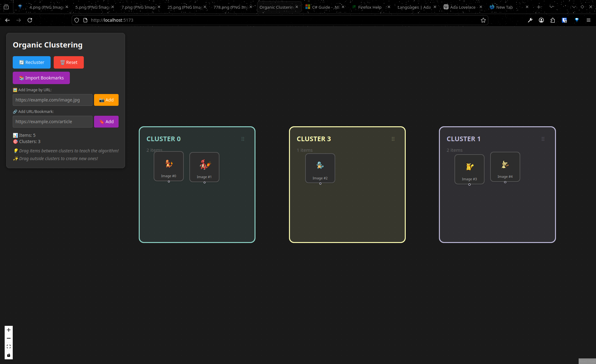The image size is (596, 364).
Task: Click Cluster 3 drag handle dots
Action: pos(393,139)
